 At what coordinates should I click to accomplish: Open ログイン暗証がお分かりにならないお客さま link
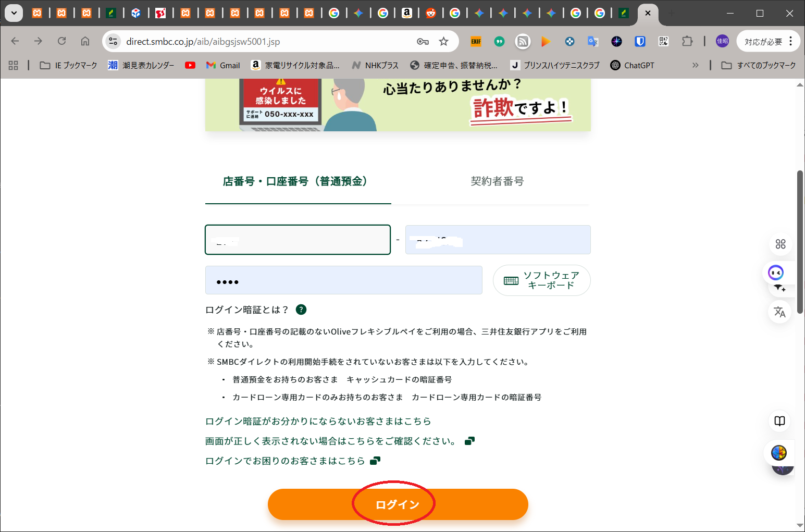coord(318,421)
